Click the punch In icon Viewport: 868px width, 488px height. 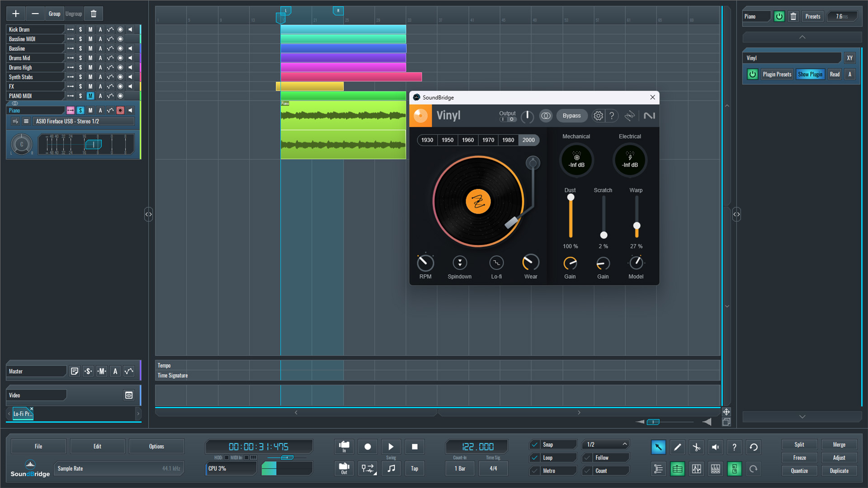tap(344, 447)
